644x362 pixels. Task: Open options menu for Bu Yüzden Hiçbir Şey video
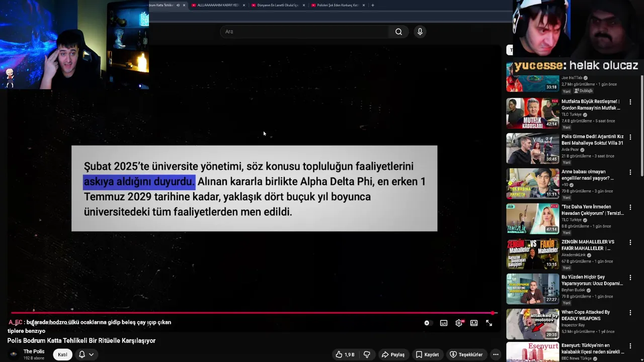click(630, 278)
